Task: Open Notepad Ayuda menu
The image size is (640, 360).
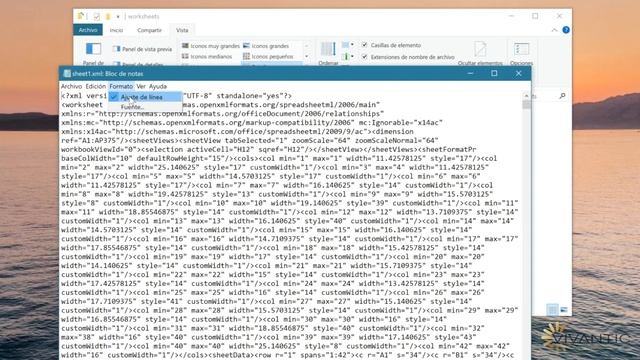Action: coord(158,86)
